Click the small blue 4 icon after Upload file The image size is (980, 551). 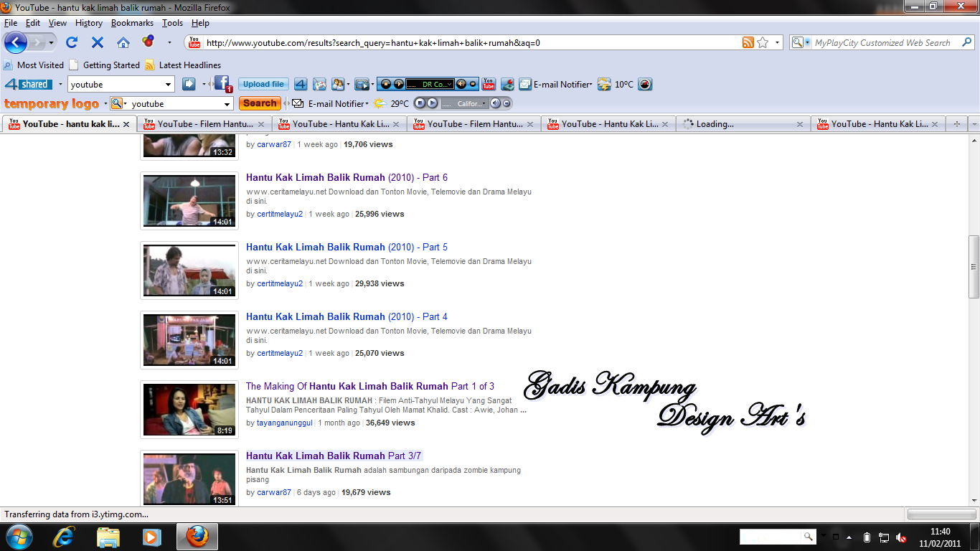(x=301, y=84)
